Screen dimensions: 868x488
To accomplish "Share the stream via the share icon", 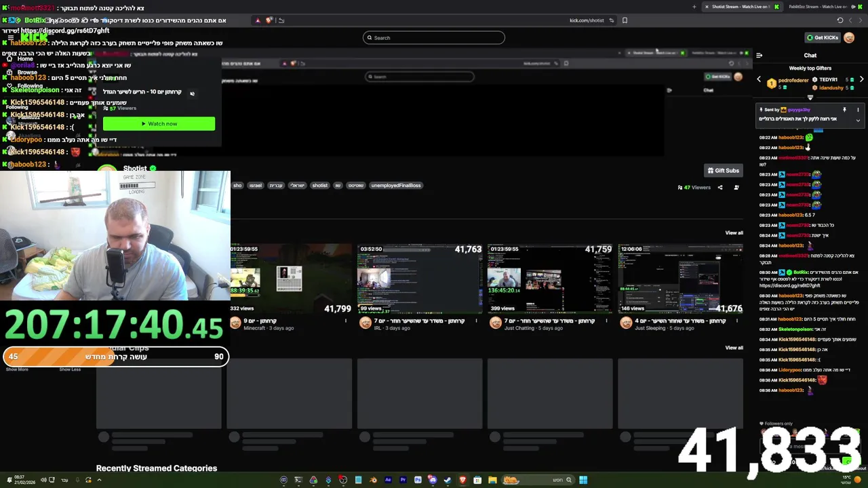I will 720,188.
